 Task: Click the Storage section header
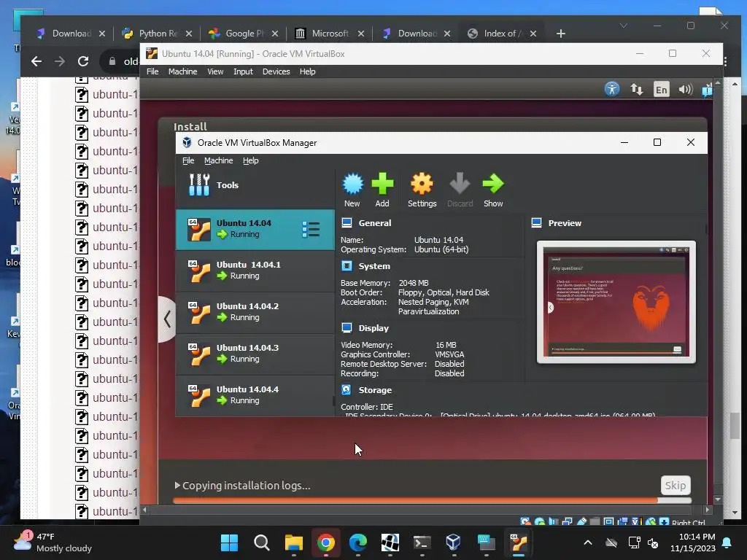point(375,390)
